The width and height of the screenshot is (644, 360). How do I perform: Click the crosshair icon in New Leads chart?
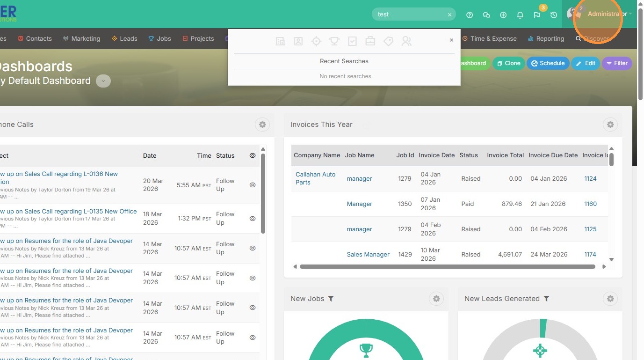(x=540, y=350)
